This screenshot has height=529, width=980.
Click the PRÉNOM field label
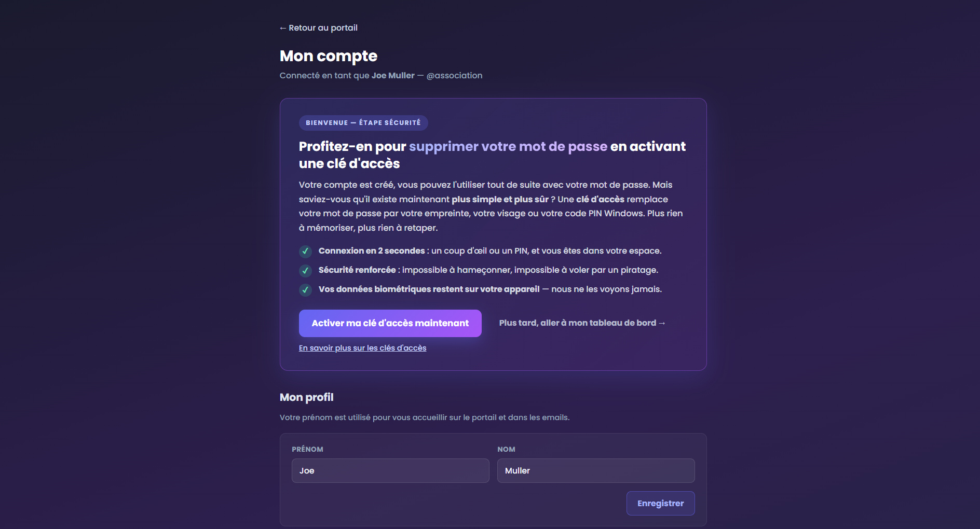tap(307, 450)
